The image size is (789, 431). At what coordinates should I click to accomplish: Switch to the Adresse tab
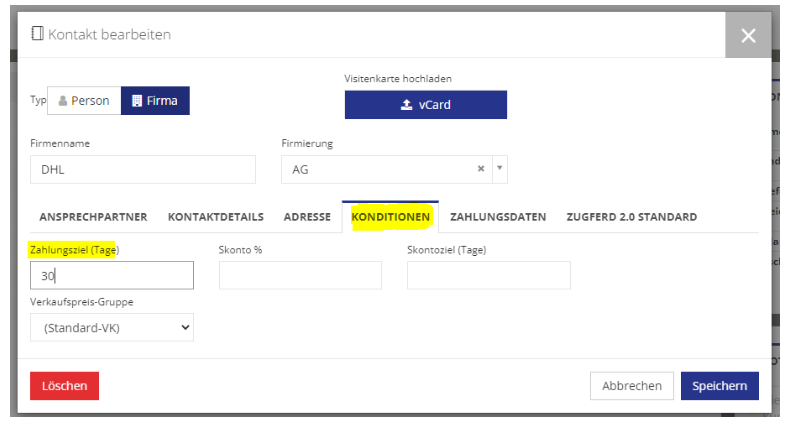pyautogui.click(x=307, y=217)
